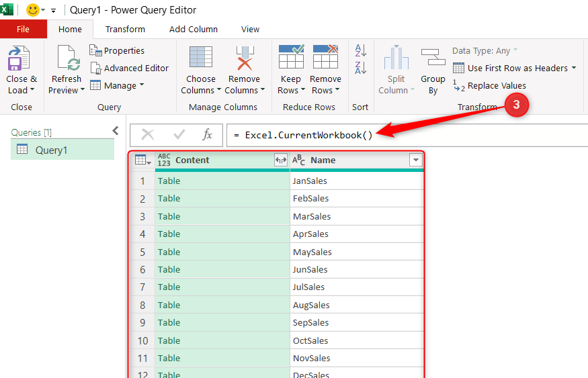Screen dimensions: 588x378
Task: Click the Table link for NovSales
Action: tap(169, 359)
